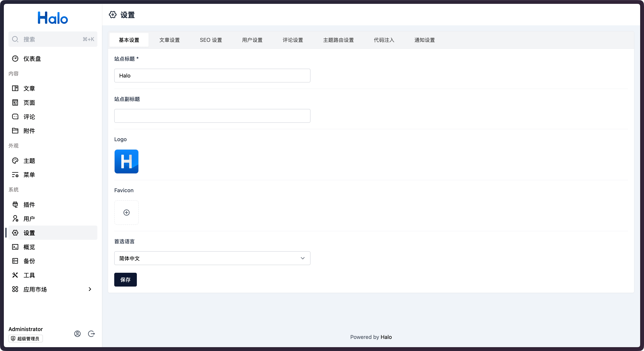Click the user profile icon beside Administrator
The width and height of the screenshot is (644, 351).
pos(77,334)
